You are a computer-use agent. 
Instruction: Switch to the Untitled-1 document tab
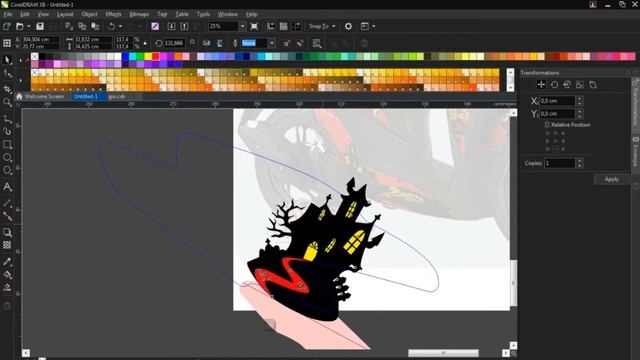point(86,96)
